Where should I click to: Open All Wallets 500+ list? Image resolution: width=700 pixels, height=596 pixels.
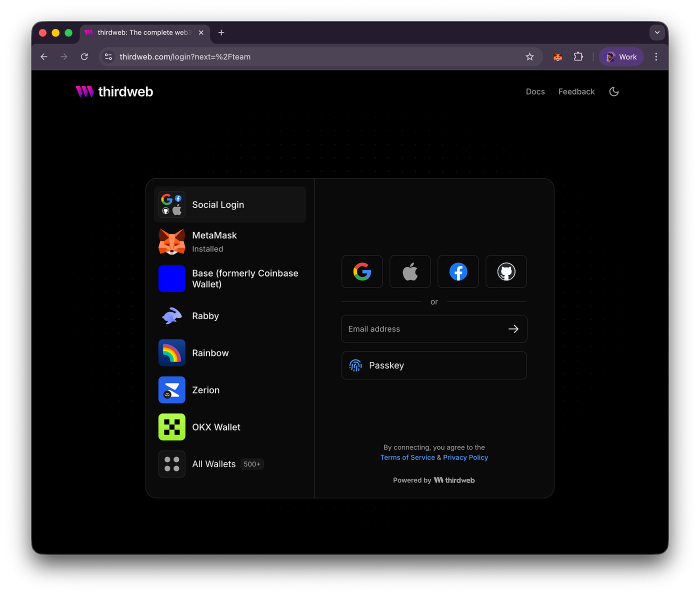pyautogui.click(x=230, y=464)
